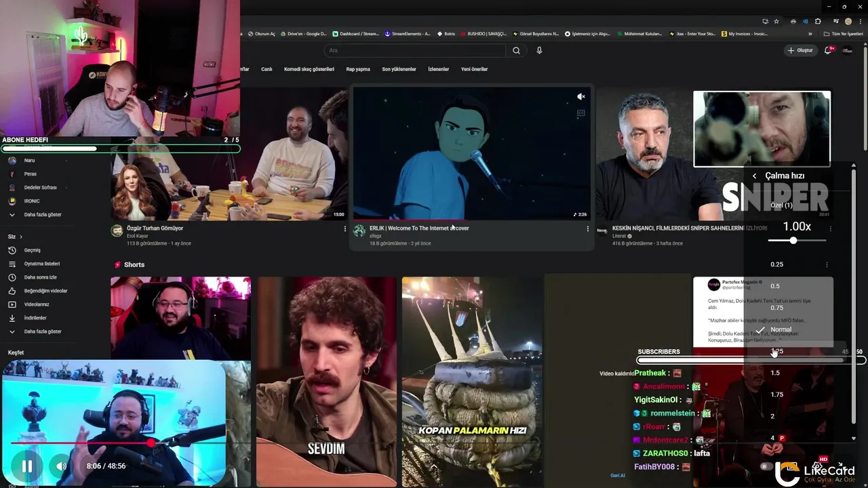The image size is (868, 488).
Task: Bookmark this page with the star icon
Action: point(776,21)
